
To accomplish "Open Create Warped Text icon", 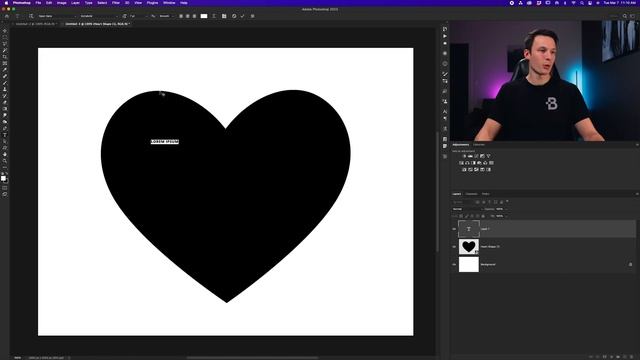I will coord(214,16).
